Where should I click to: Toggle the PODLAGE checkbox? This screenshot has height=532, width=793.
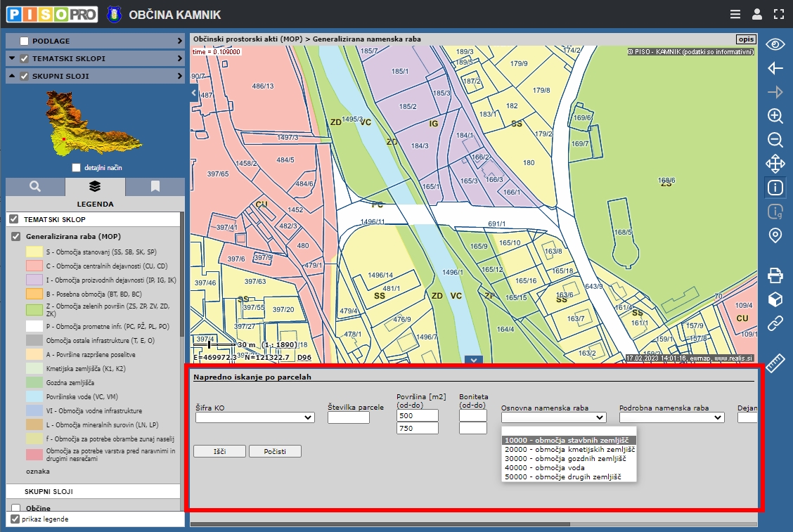(25, 41)
